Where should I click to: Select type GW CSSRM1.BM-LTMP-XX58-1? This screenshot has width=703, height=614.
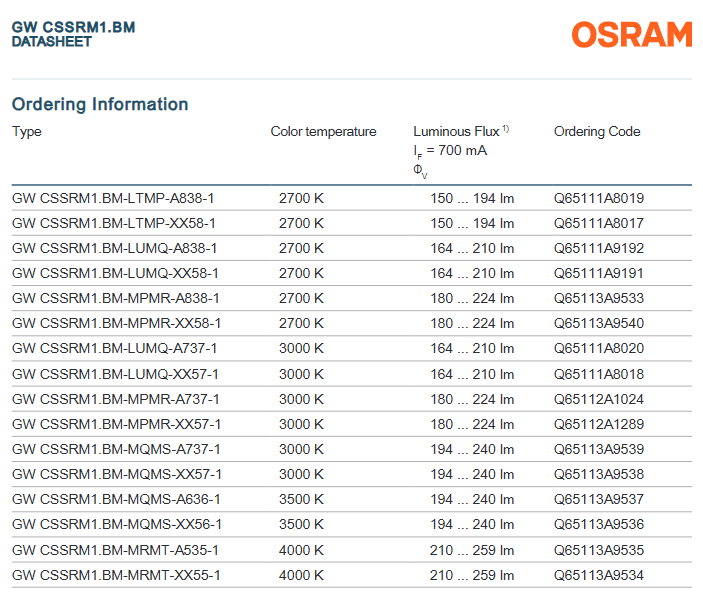tap(114, 223)
